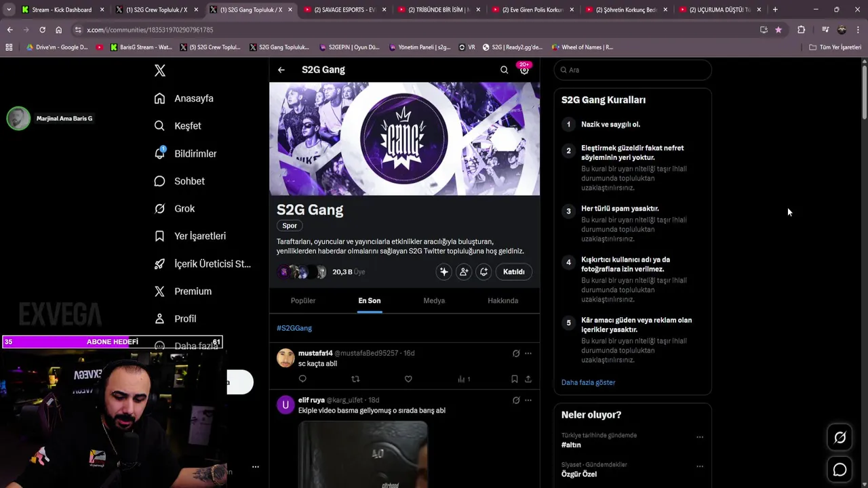Switch to the Popüler tab
Viewport: 868px width, 488px height.
(303, 301)
